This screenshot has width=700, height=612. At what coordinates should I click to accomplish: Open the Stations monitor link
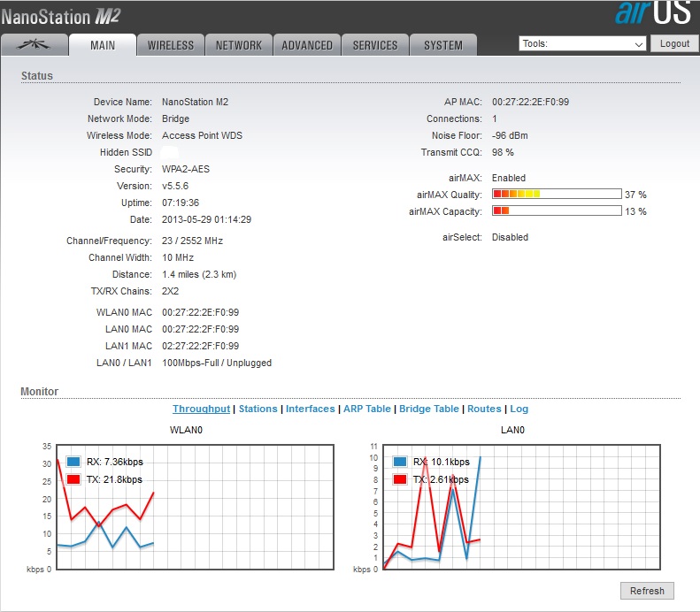click(x=258, y=409)
